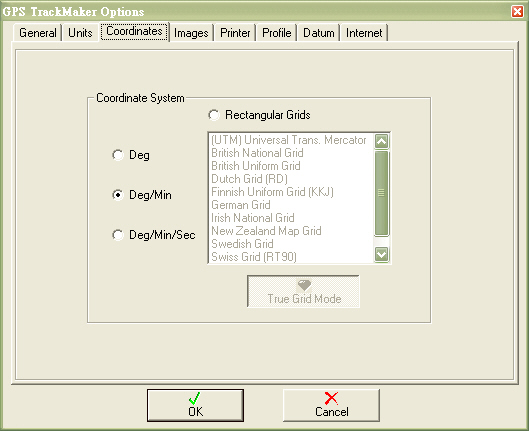
Task: Select the Profile tab
Action: click(x=276, y=33)
